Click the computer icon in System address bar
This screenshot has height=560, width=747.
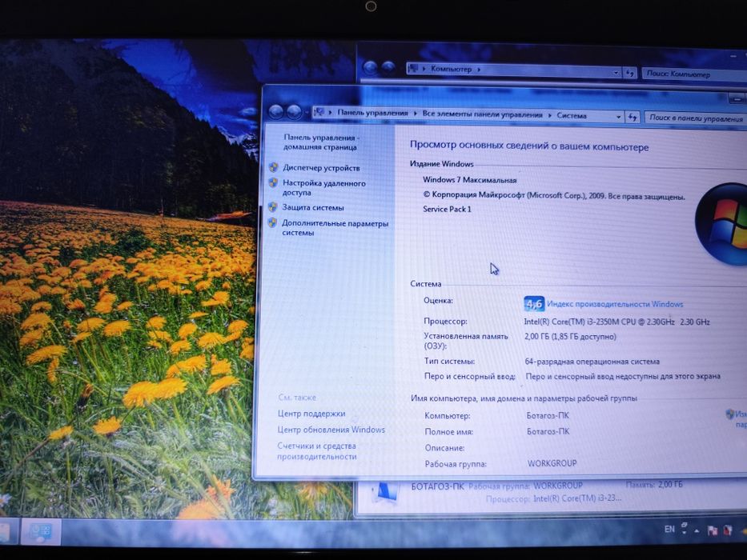319,112
